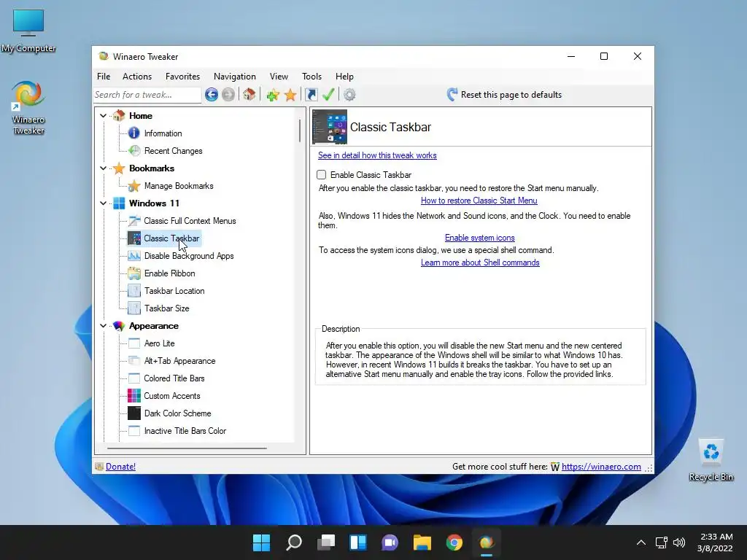Click the tree panel horizontal scrollbar
Viewport: 747px width, 560px height.
[187, 448]
